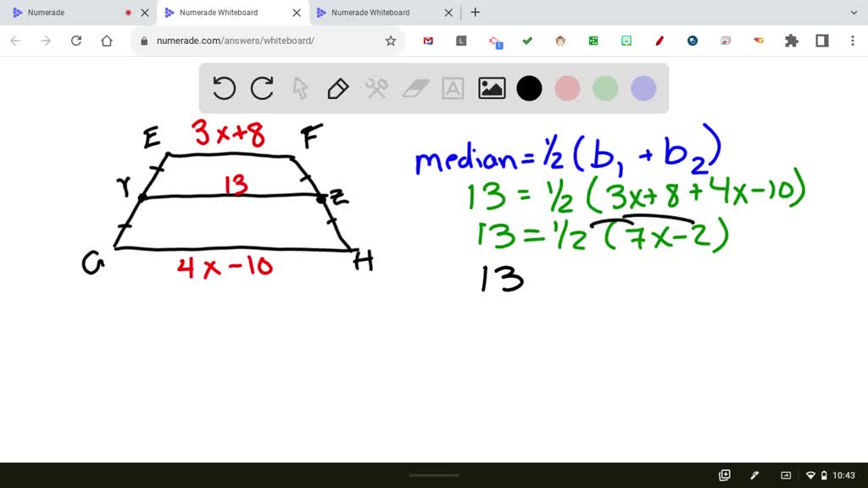868x488 pixels.
Task: Select the cursor selection tool
Action: pyautogui.click(x=300, y=88)
